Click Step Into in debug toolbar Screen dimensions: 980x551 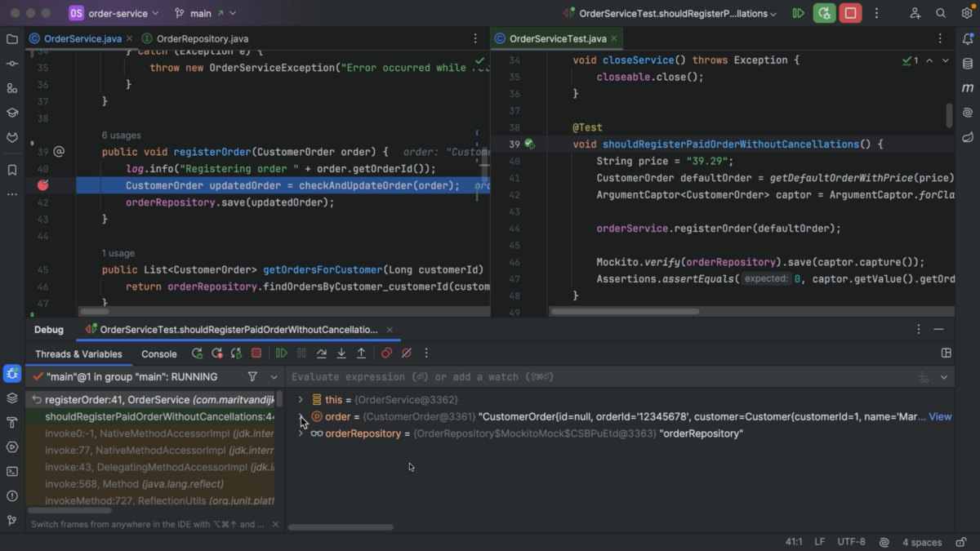tap(341, 353)
